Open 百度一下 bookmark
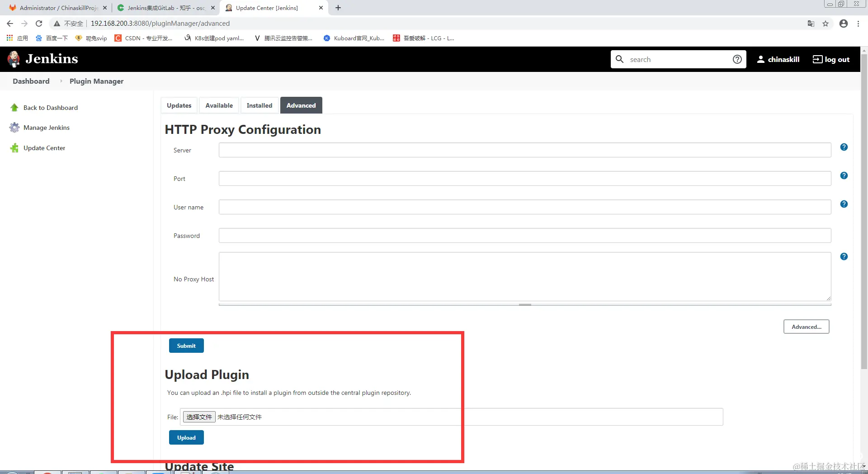This screenshot has height=474, width=868. tap(52, 38)
